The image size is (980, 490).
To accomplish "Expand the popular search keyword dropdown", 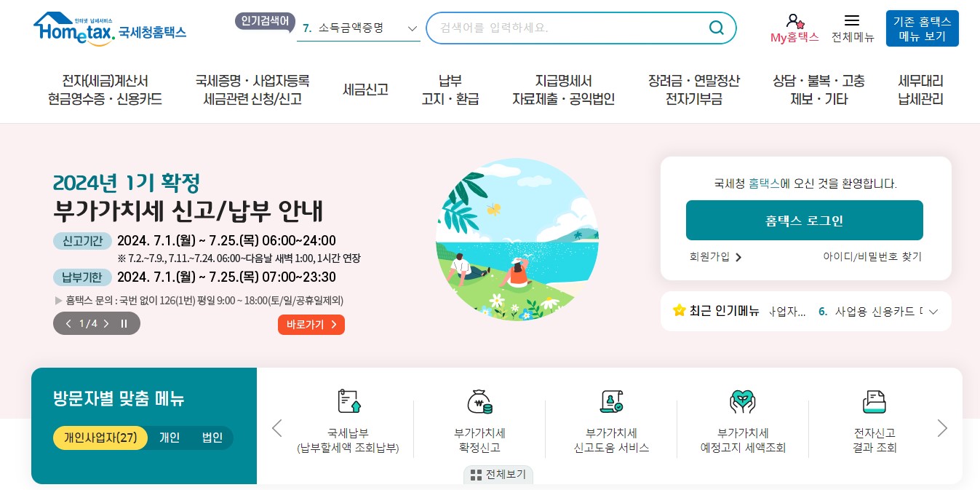I will tap(412, 28).
